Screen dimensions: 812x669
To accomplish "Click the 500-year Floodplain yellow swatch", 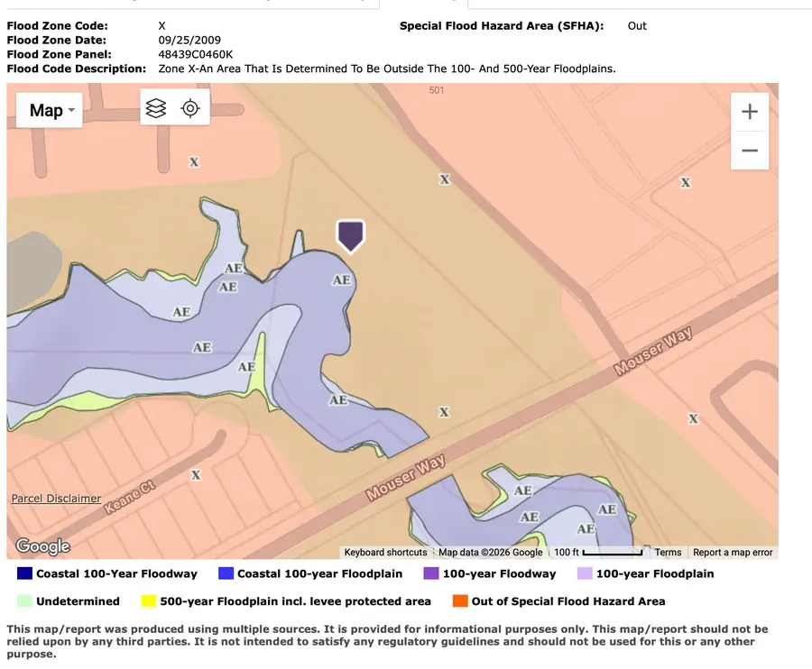I will (148, 601).
